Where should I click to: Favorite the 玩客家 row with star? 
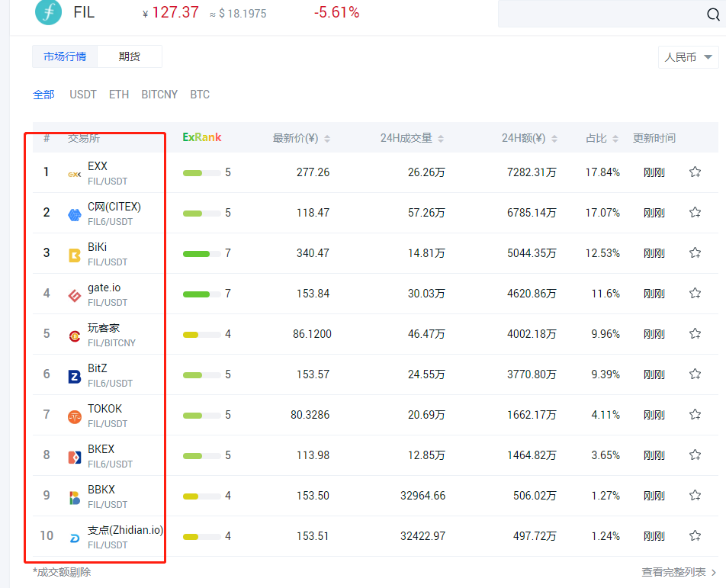click(695, 333)
